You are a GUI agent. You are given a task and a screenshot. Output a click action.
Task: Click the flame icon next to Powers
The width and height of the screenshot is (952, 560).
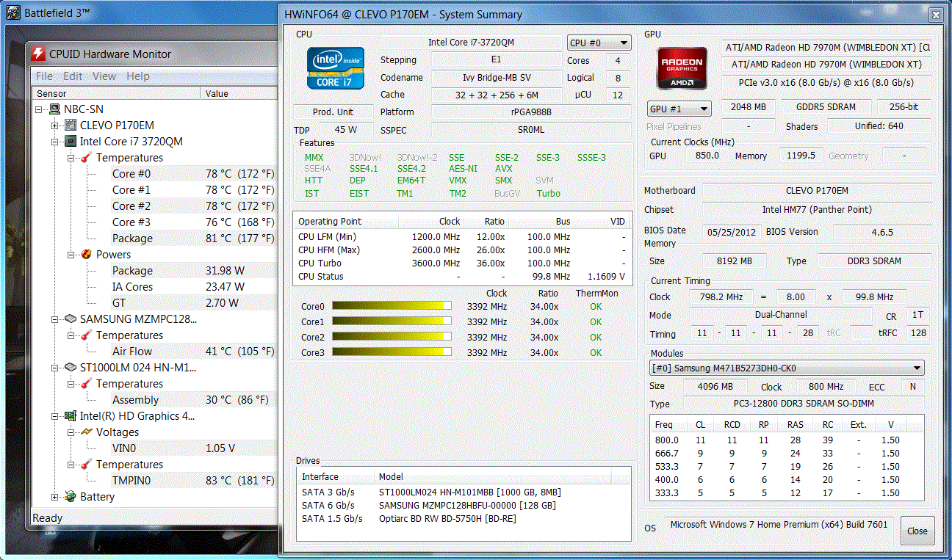coord(87,254)
